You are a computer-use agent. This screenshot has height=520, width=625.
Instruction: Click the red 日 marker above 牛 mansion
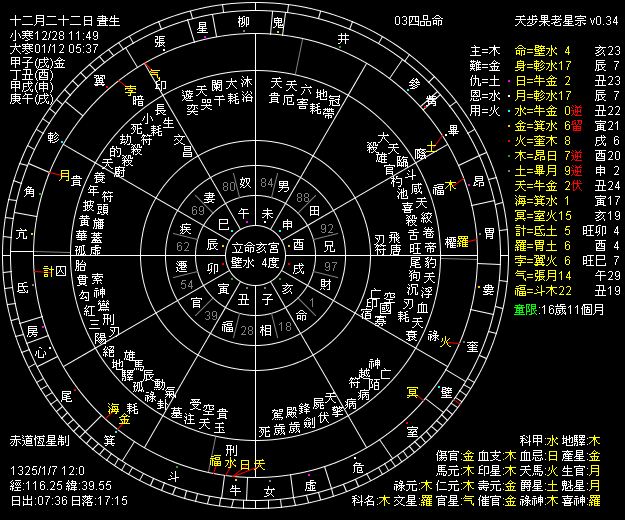(x=245, y=464)
